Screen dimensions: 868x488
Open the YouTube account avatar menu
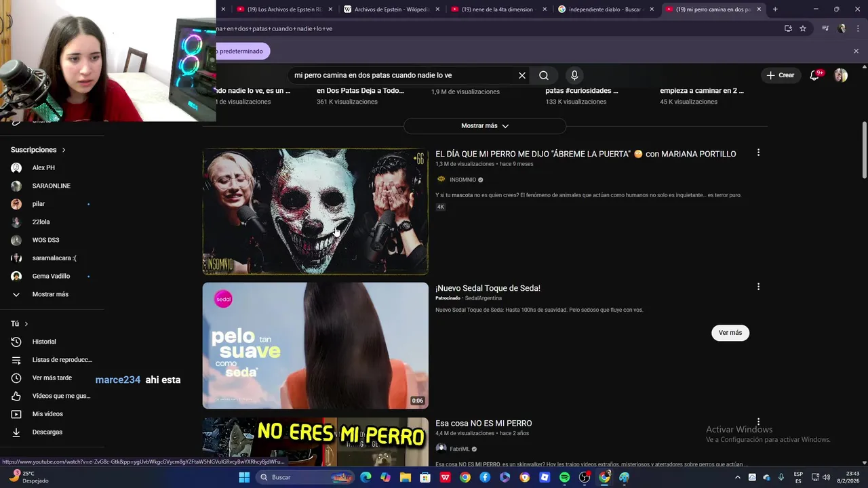click(x=841, y=75)
